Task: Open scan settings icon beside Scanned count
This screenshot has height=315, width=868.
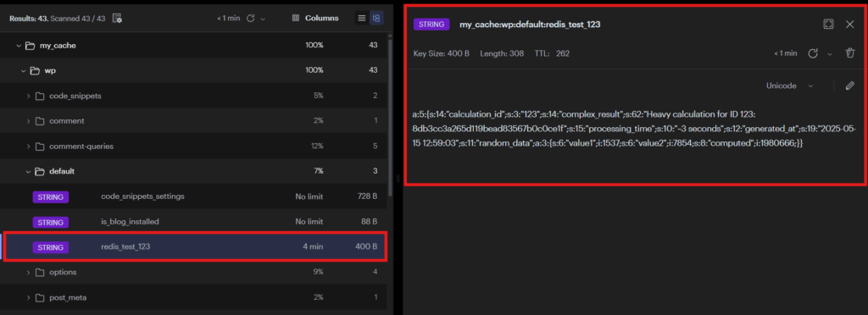Action: click(x=117, y=19)
